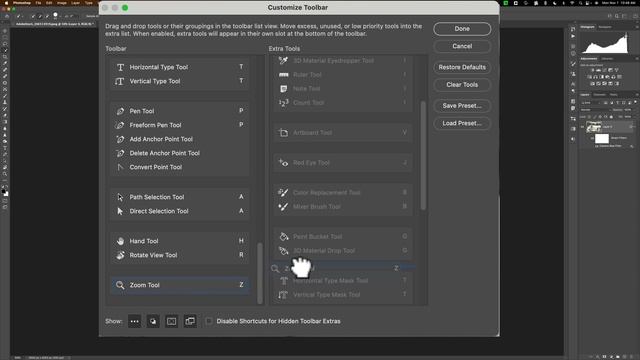Open the Photoshop application menu
Screen dimensions: 640x360
pyautogui.click(x=22, y=3)
